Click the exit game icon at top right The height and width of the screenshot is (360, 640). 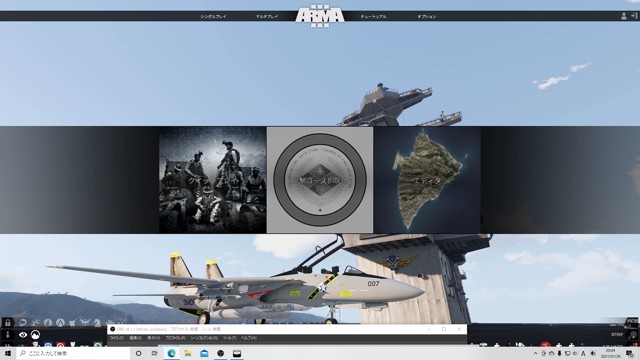[x=634, y=16]
